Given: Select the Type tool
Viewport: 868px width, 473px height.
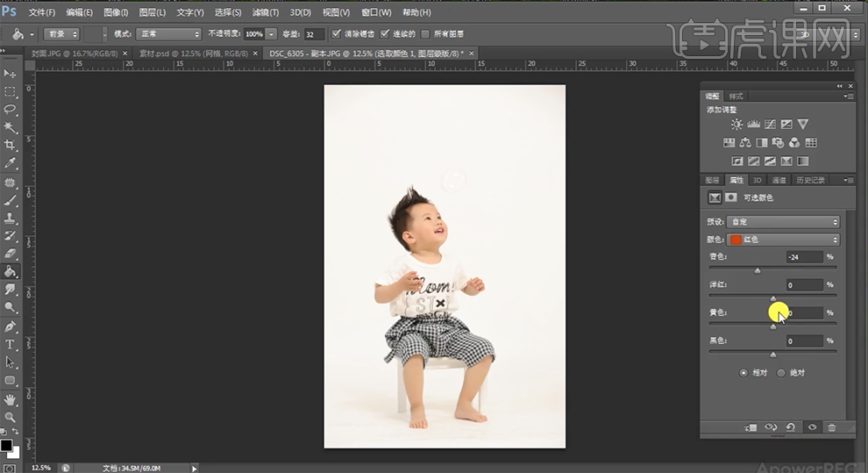Looking at the screenshot, I should click(11, 344).
